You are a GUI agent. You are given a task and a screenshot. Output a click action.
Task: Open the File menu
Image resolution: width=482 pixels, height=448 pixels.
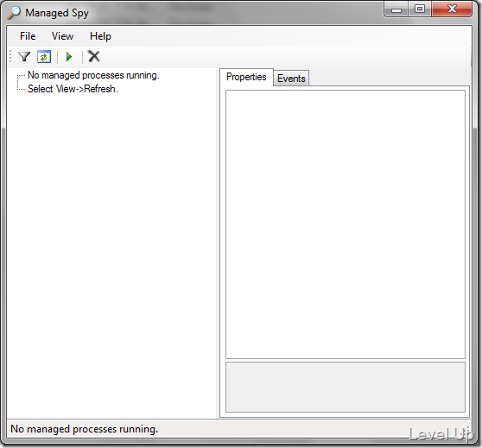28,36
